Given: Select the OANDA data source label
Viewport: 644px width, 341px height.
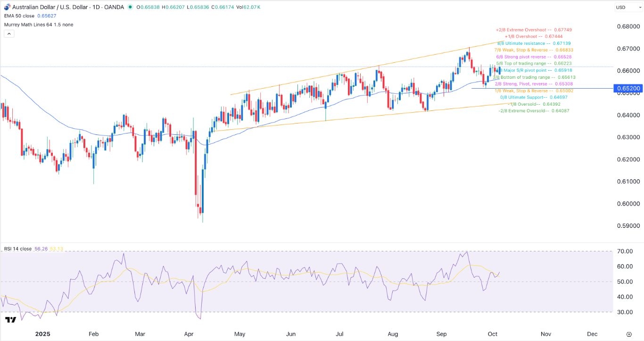Looking at the screenshot, I should coord(113,7).
